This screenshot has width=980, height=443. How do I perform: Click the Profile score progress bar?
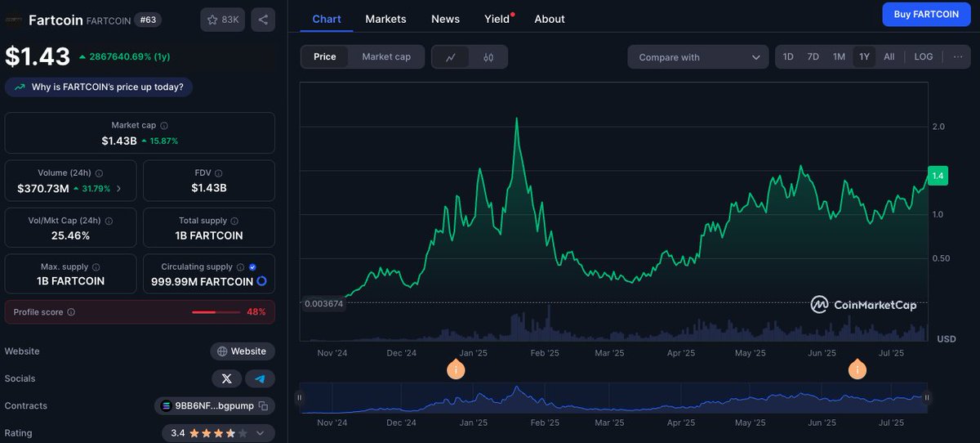tap(216, 312)
